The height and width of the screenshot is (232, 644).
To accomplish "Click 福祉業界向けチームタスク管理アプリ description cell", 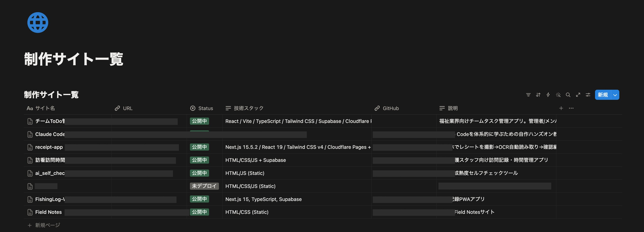I will click(496, 121).
